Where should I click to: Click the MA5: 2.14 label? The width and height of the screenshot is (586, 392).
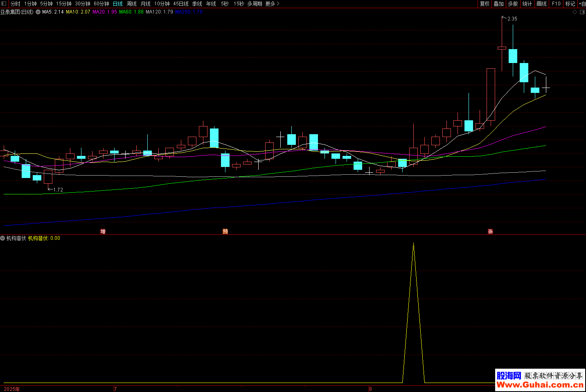pyautogui.click(x=53, y=12)
